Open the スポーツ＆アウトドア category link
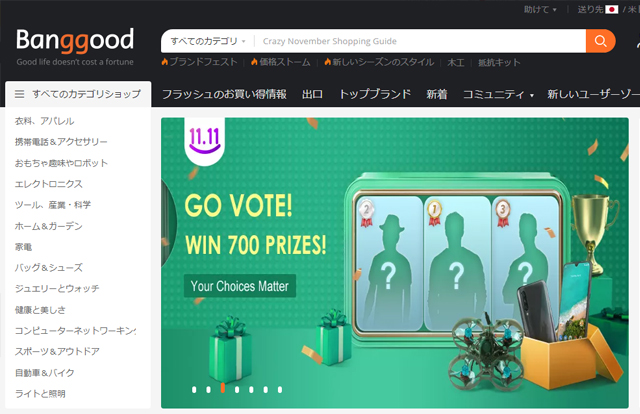Image resolution: width=640 pixels, height=414 pixels. (57, 352)
